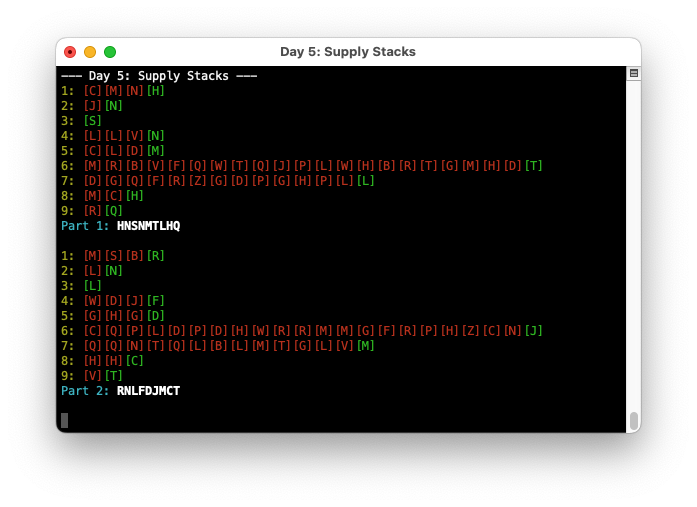This screenshot has height=507, width=697.
Task: Click the terminal cursor block on the last line
Action: (x=64, y=420)
